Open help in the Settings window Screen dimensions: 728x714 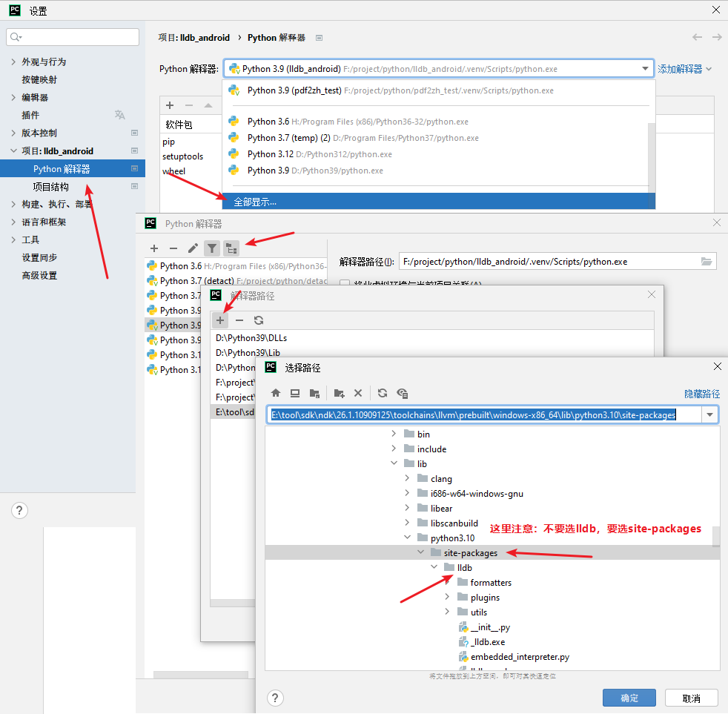click(19, 510)
